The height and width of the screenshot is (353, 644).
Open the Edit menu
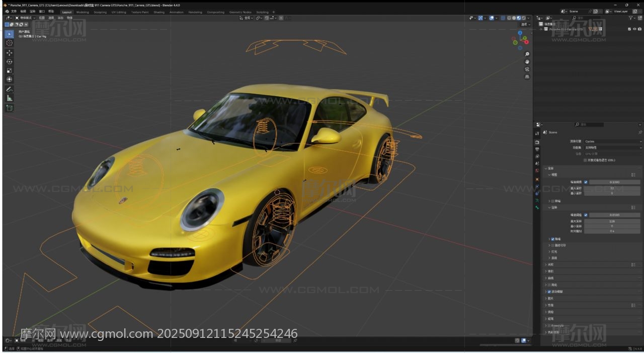[x=23, y=11]
